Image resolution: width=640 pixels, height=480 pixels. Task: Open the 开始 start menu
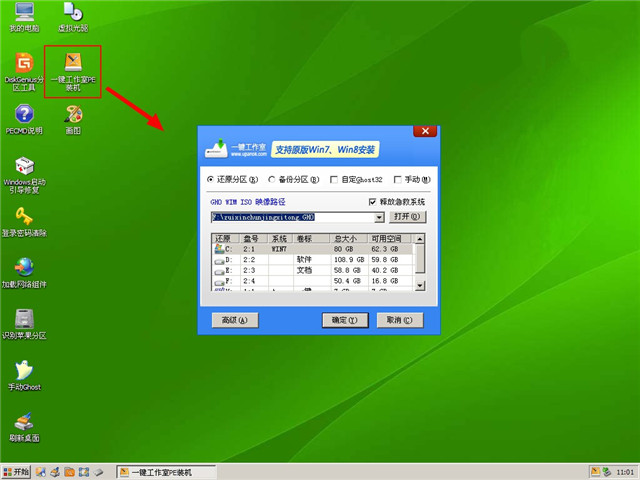pyautogui.click(x=17, y=471)
